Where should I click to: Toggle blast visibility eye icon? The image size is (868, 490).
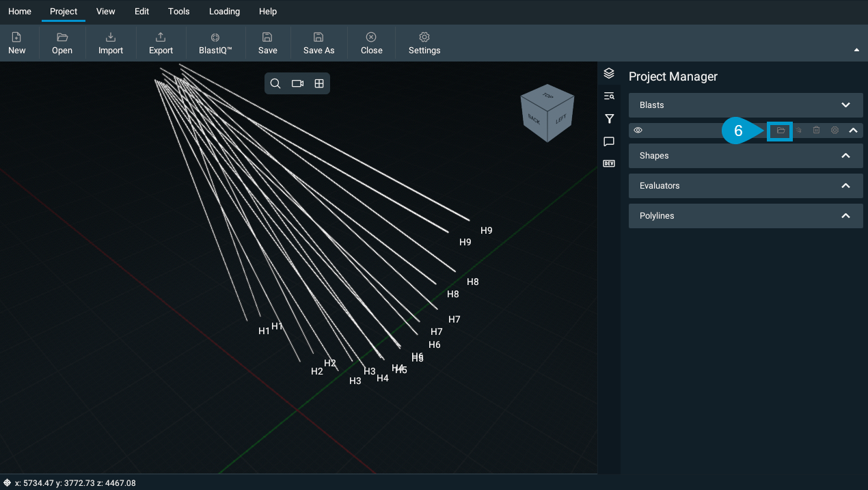(x=638, y=130)
